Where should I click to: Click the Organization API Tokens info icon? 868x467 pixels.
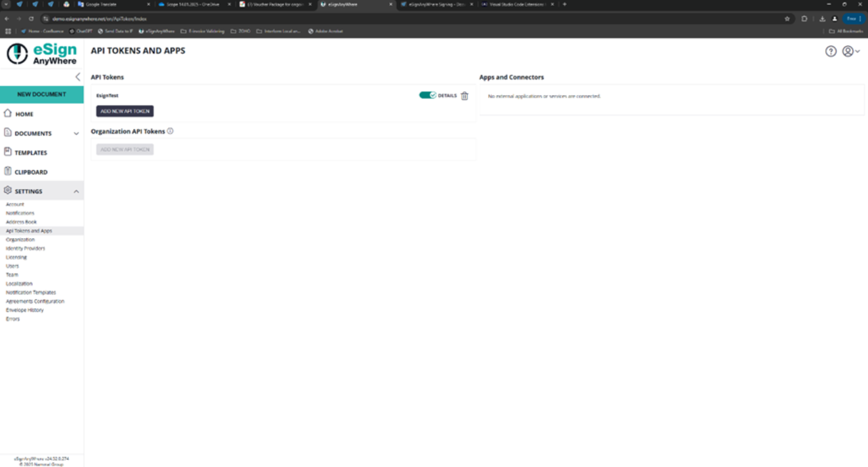(170, 131)
